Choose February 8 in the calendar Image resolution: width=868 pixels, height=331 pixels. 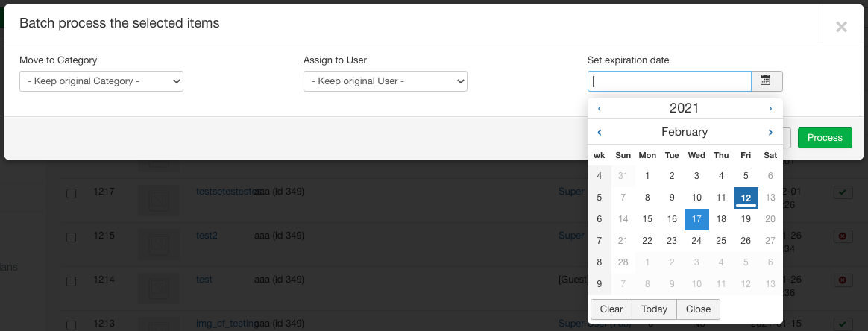[x=647, y=198]
